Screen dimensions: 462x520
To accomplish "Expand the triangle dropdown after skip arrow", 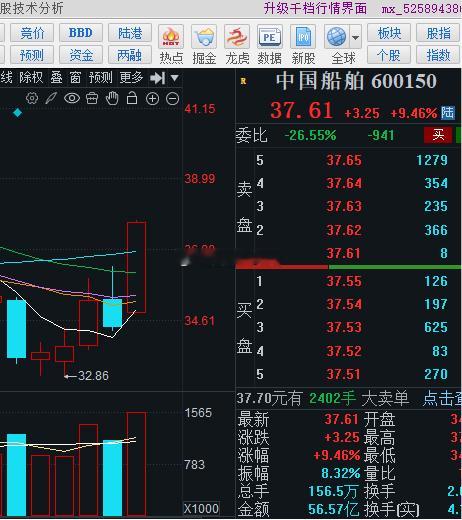I will click(x=175, y=78).
